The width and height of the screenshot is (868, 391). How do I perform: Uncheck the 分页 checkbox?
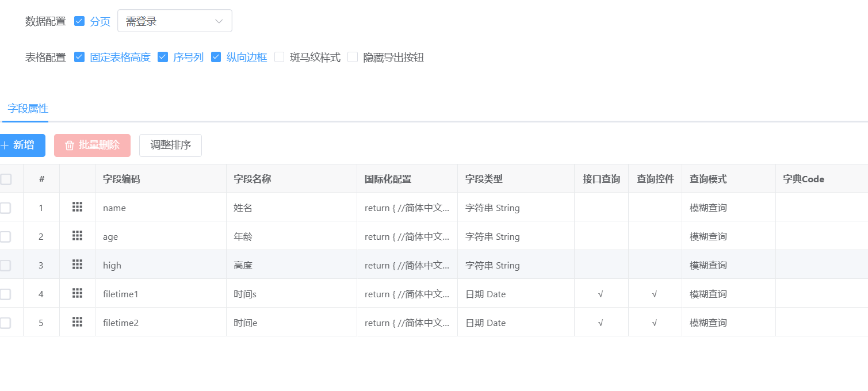click(79, 21)
